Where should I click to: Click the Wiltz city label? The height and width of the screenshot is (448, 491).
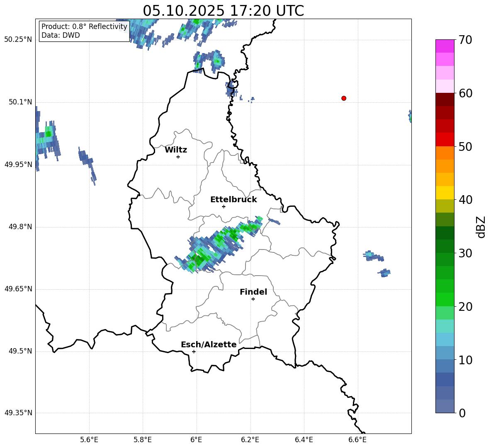click(x=176, y=150)
